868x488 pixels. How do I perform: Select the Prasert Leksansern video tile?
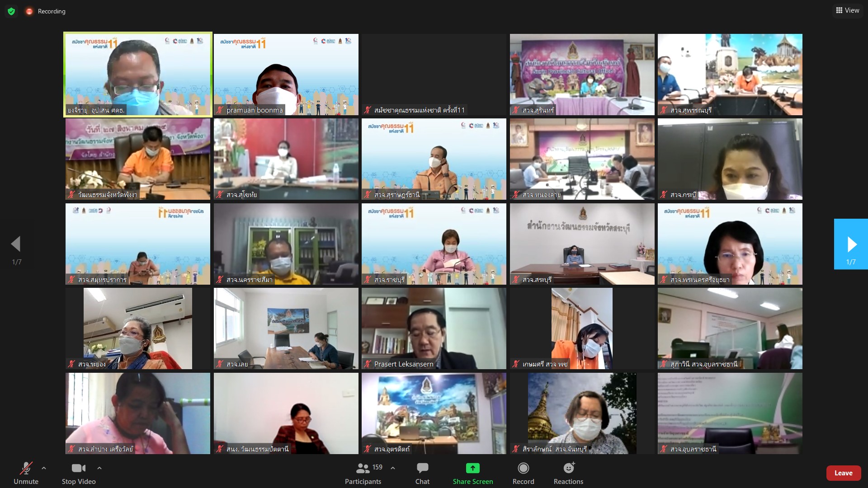pos(434,328)
